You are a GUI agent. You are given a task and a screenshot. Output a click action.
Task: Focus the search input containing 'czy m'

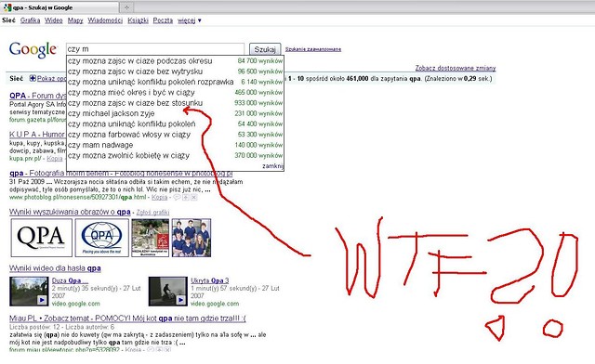pos(155,49)
